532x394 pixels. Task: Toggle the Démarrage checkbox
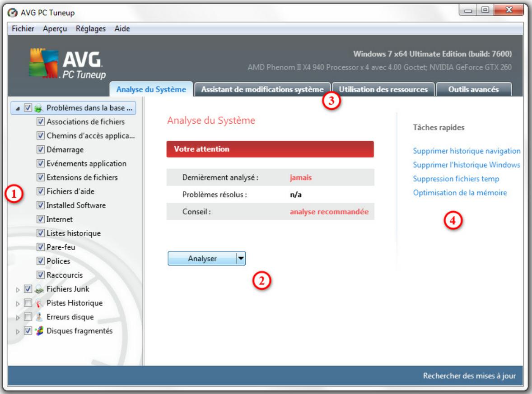pyautogui.click(x=40, y=149)
